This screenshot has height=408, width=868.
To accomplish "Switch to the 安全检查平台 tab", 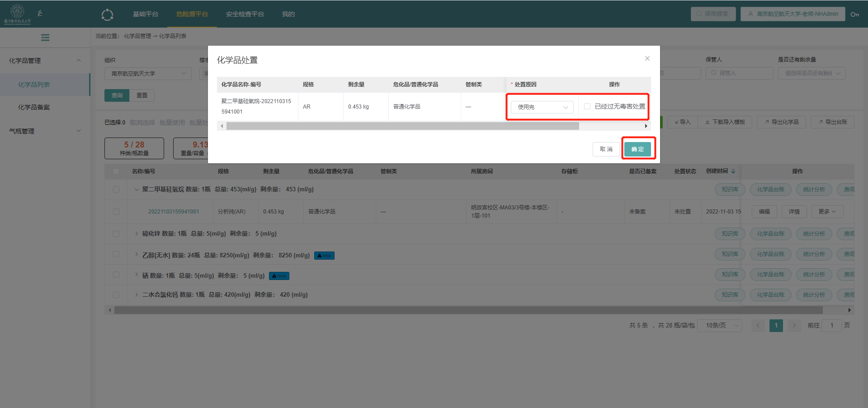I will (245, 14).
